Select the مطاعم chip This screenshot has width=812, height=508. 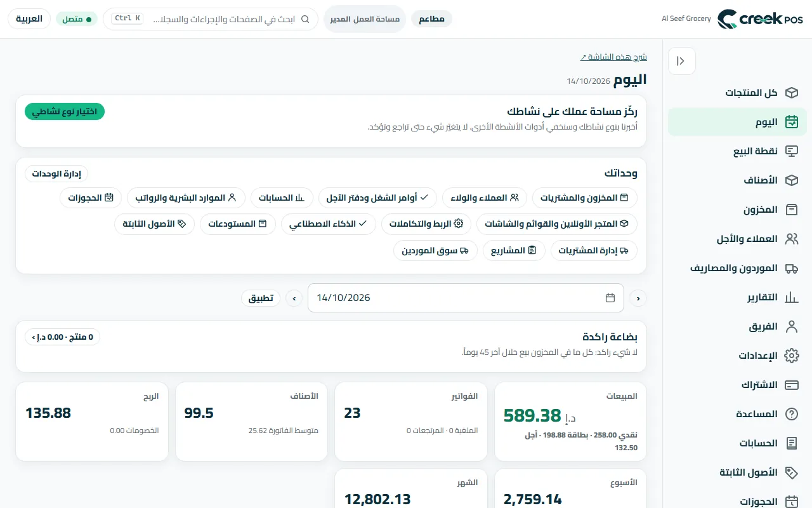(x=431, y=19)
